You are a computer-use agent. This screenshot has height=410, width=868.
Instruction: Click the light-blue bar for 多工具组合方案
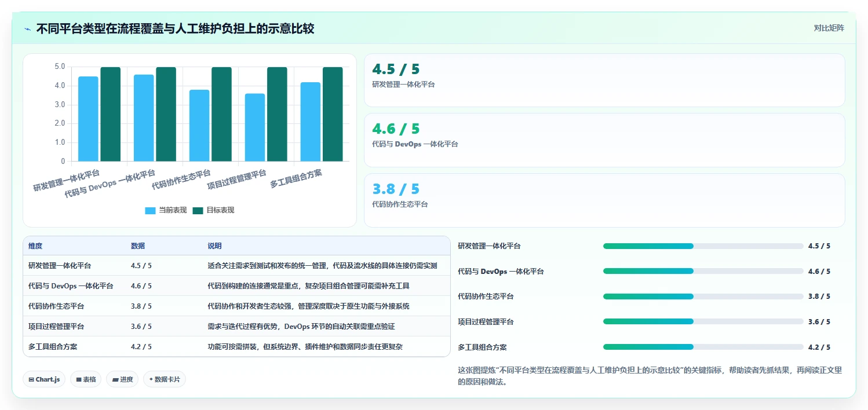click(311, 122)
